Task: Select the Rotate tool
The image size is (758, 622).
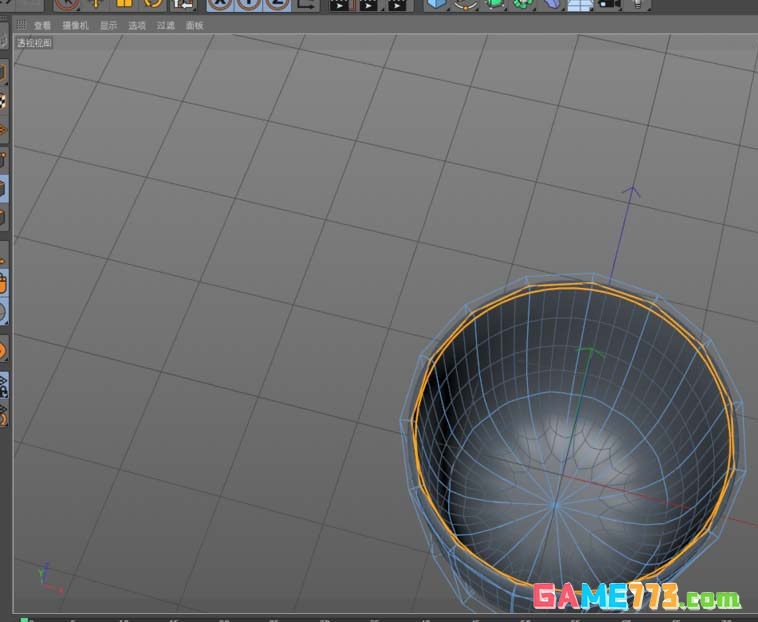Action: click(154, 4)
